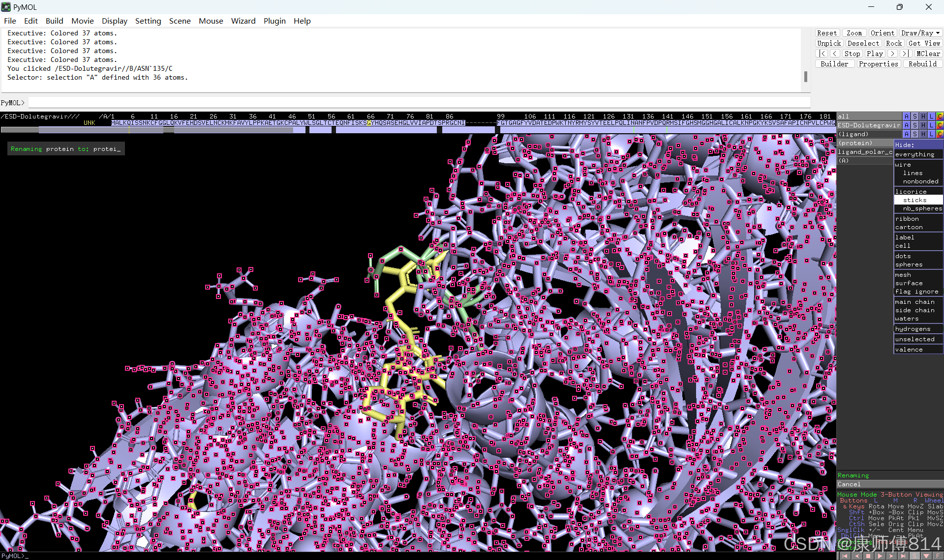Open the Mouse menu
944x560 pixels.
coord(211,21)
